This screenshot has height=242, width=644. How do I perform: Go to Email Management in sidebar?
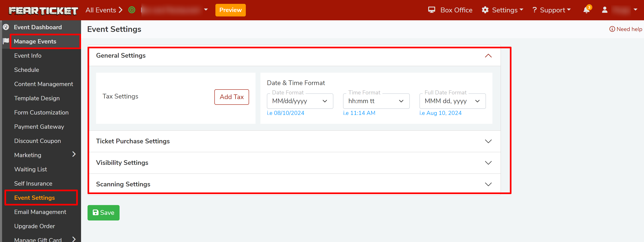(40, 212)
